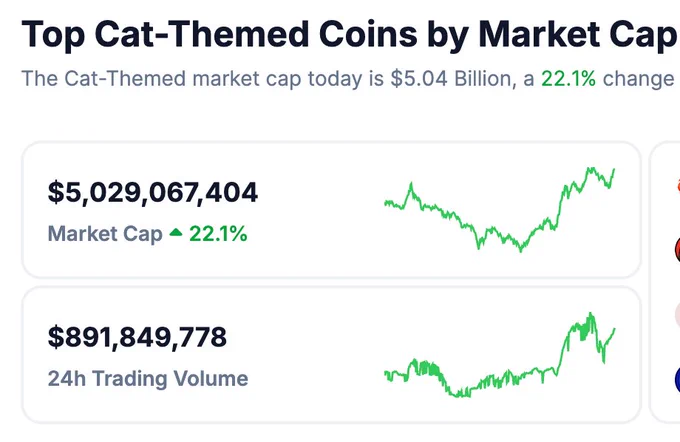Image resolution: width=680 pixels, height=442 pixels.
Task: Click the tallest spike on volume sparkline
Action: click(590, 313)
